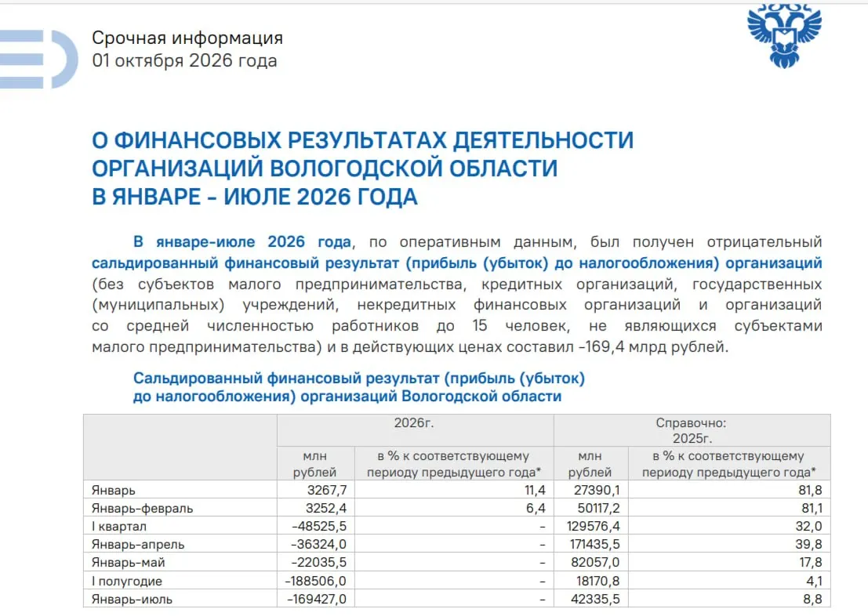
Task: Click the cell value '3252,4'
Action: click(x=327, y=508)
